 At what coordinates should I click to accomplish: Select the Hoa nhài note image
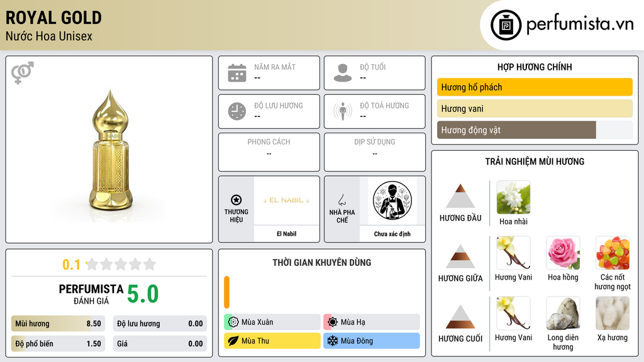click(513, 197)
